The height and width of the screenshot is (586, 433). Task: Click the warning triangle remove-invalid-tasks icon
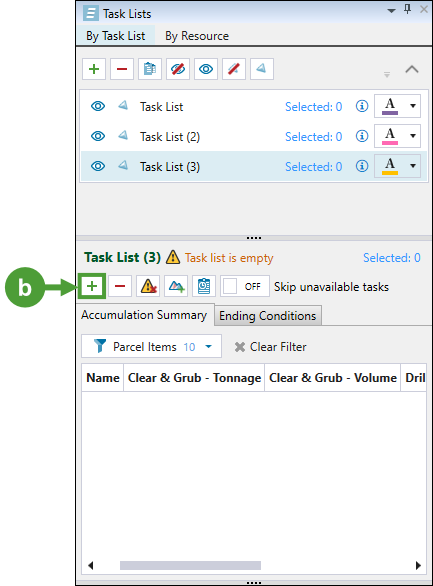tap(148, 286)
